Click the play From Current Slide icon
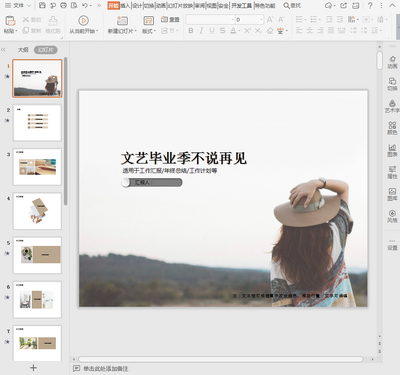The image size is (400, 375). [x=83, y=21]
